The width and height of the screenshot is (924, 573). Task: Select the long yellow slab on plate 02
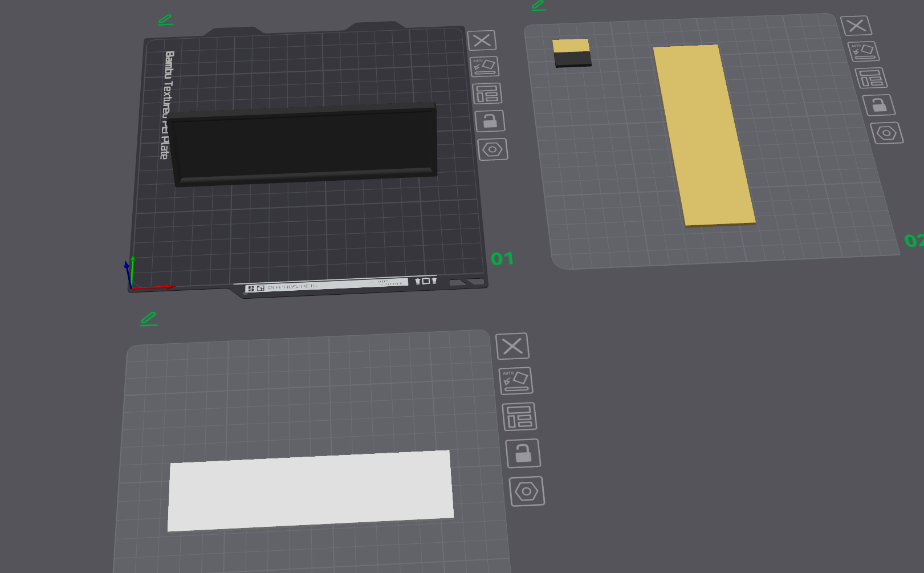pos(705,136)
